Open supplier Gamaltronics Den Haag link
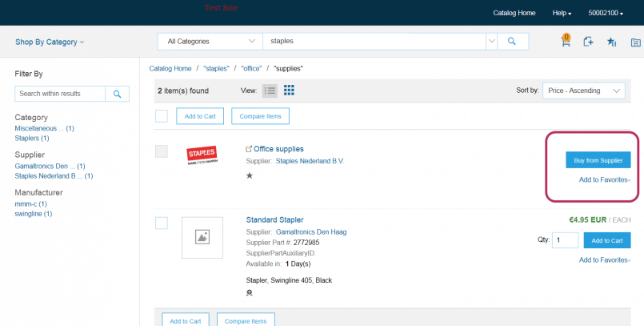Viewport: 644px width, 326px height. (311, 231)
